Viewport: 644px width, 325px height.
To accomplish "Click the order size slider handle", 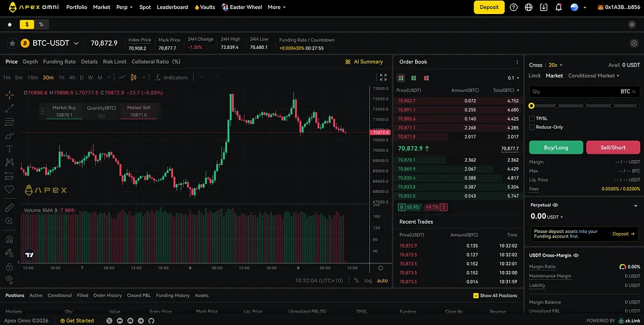I will (x=531, y=106).
